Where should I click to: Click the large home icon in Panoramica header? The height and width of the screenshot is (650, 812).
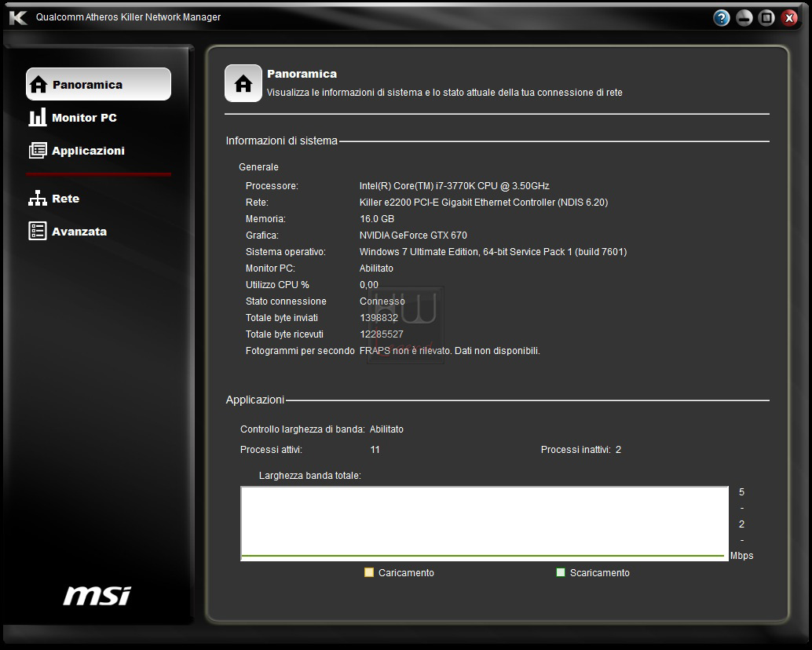(243, 83)
